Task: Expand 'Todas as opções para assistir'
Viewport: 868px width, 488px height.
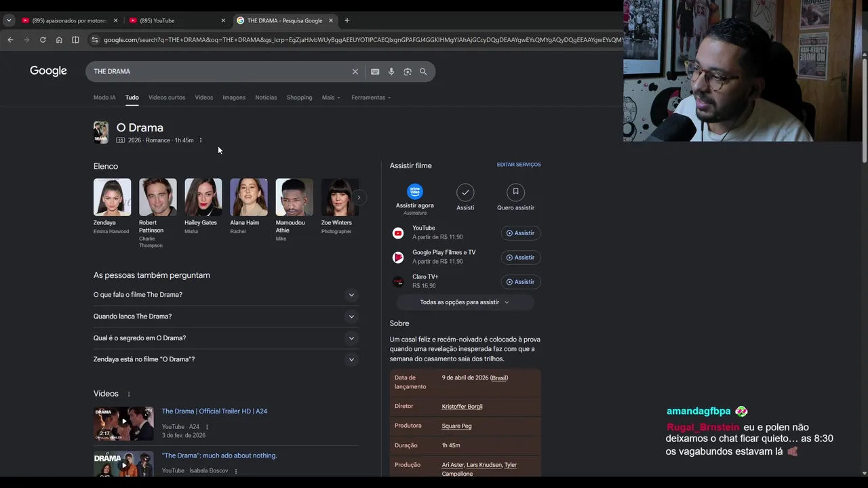Action: click(465, 302)
